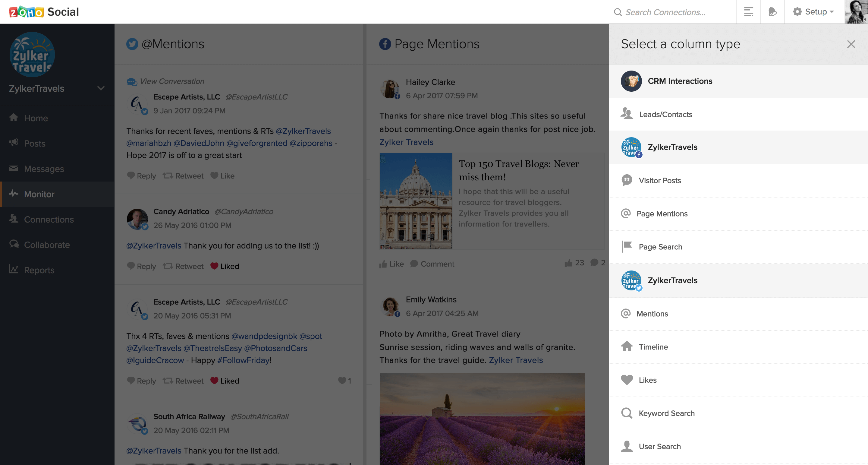This screenshot has height=465, width=868.
Task: Click the Facebook icon beside Page Mentions heading
Action: click(x=385, y=44)
